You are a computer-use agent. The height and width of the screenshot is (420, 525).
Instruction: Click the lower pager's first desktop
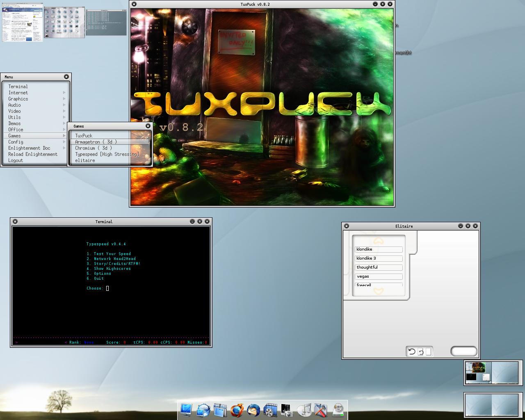[x=479, y=405]
